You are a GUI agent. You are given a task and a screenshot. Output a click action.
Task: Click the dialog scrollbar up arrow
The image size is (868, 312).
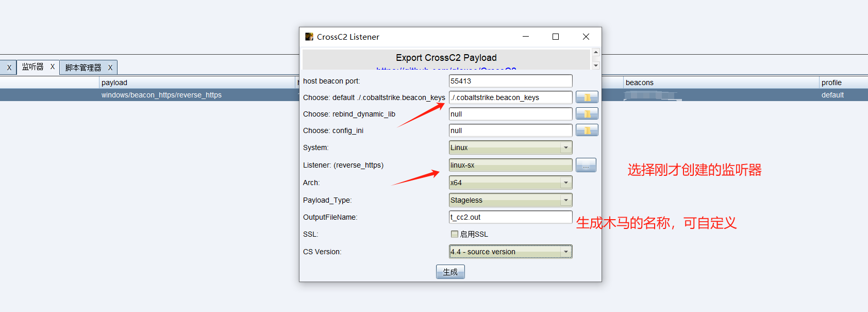tap(596, 52)
